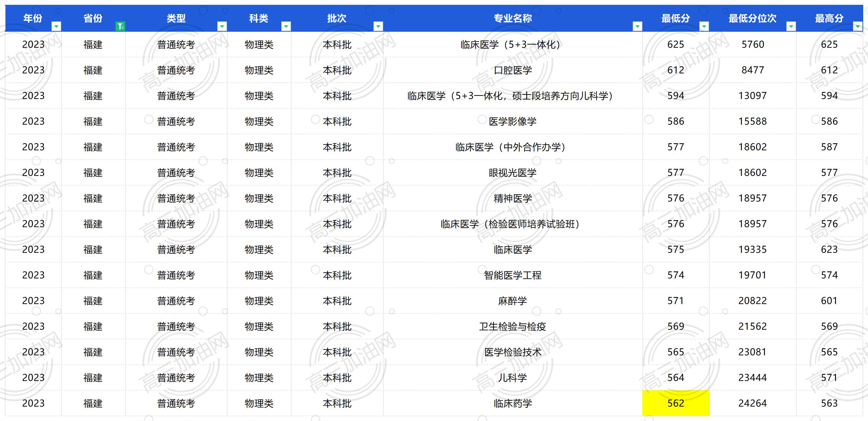This screenshot has width=868, height=421.
Task: Click the cell 医学影像学
Action: pos(513,121)
